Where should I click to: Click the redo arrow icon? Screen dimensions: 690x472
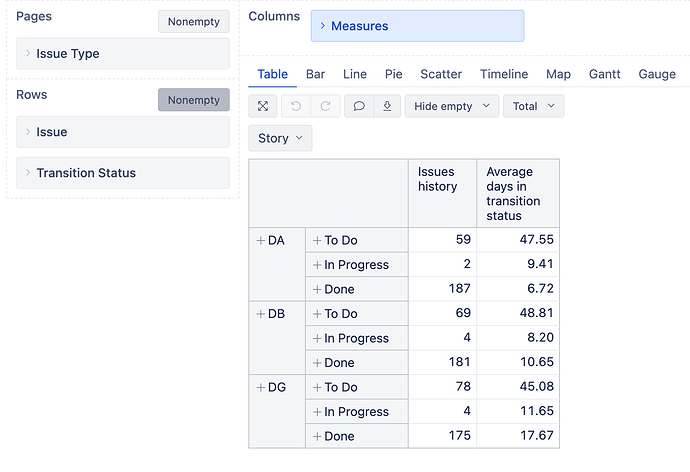(x=325, y=106)
